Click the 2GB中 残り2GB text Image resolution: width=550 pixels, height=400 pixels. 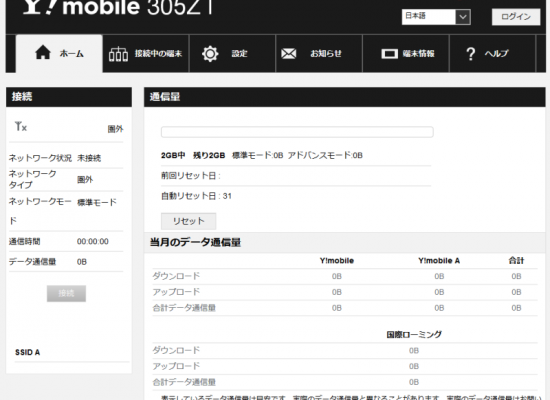pyautogui.click(x=193, y=155)
